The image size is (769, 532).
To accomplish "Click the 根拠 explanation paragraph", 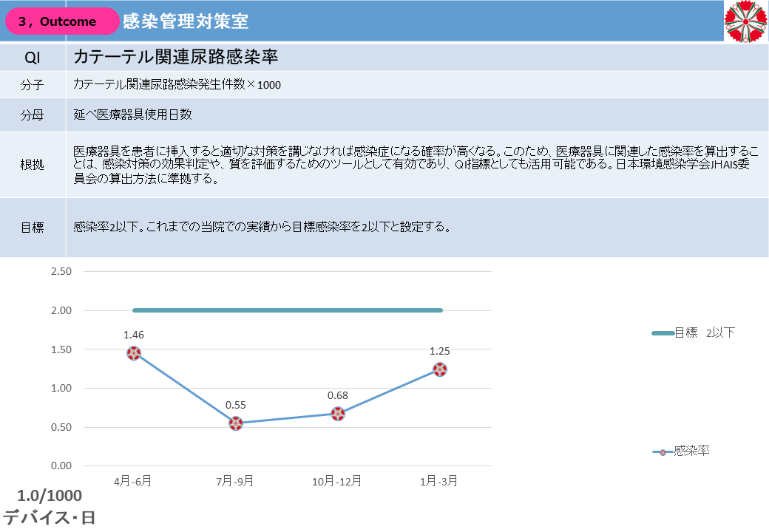I will (x=416, y=165).
